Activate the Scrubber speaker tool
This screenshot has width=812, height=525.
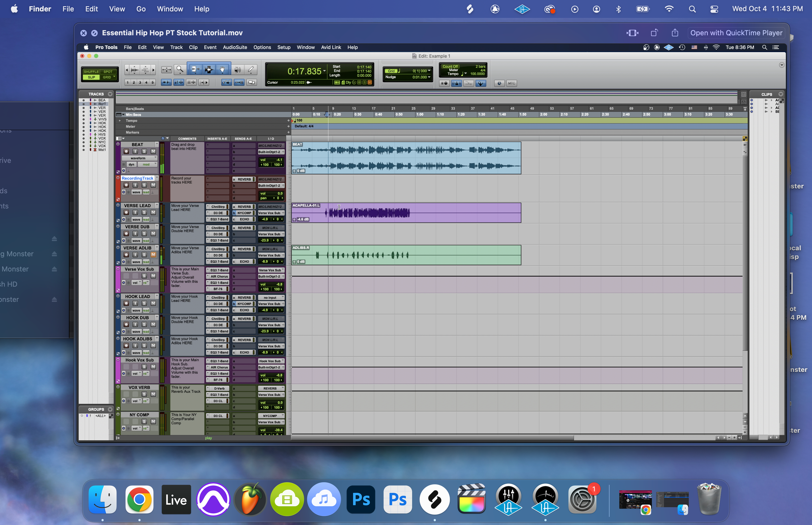coord(237,70)
